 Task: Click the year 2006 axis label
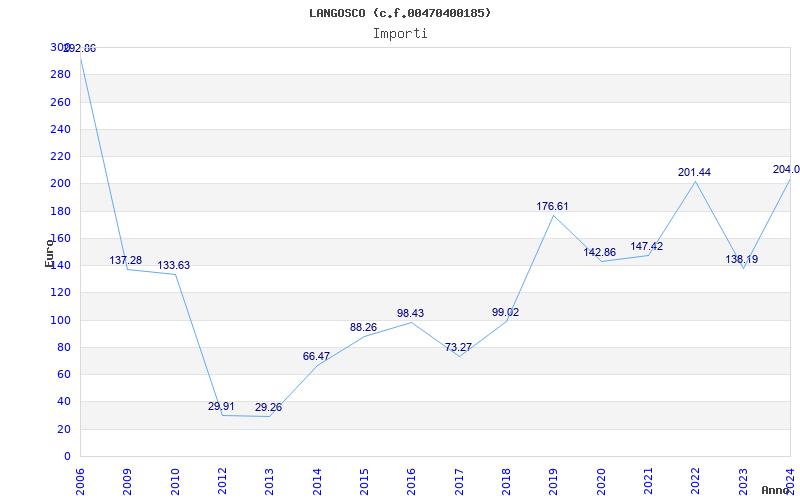(80, 482)
